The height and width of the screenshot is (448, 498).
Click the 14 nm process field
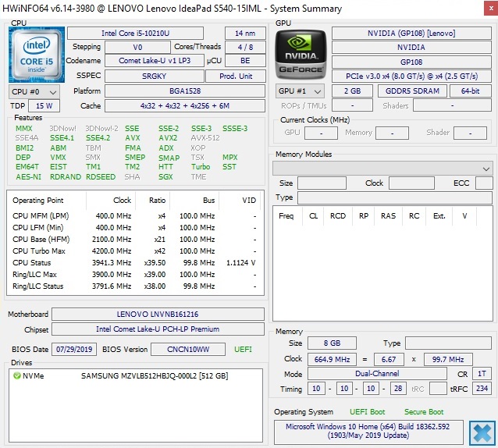(245, 34)
